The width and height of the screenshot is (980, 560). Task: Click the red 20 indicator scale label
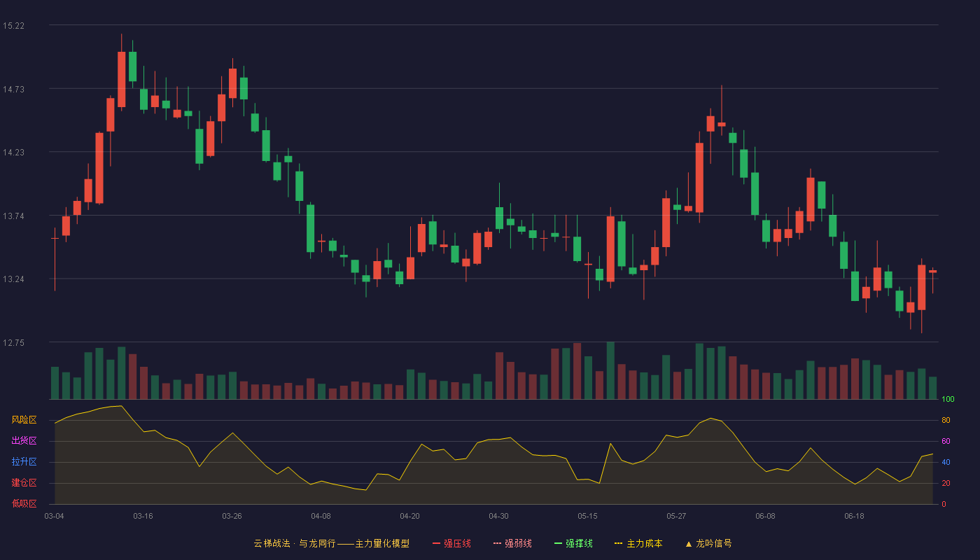pos(946,484)
